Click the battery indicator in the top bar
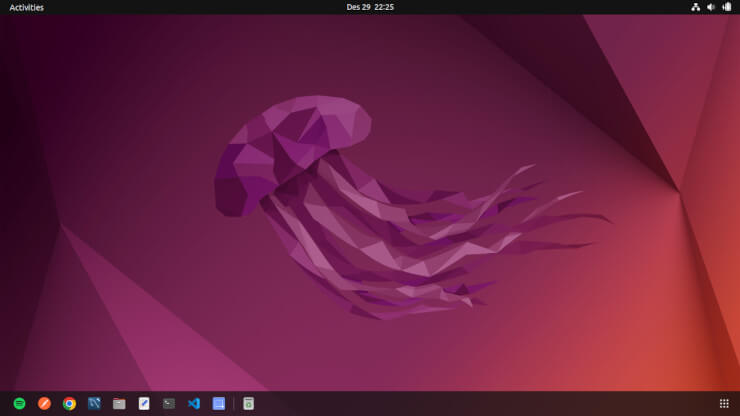The height and width of the screenshot is (416, 740). (x=727, y=7)
